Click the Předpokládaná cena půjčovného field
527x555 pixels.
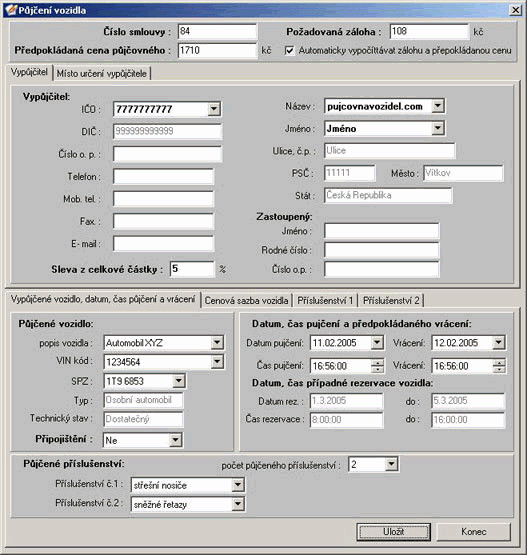(217, 50)
